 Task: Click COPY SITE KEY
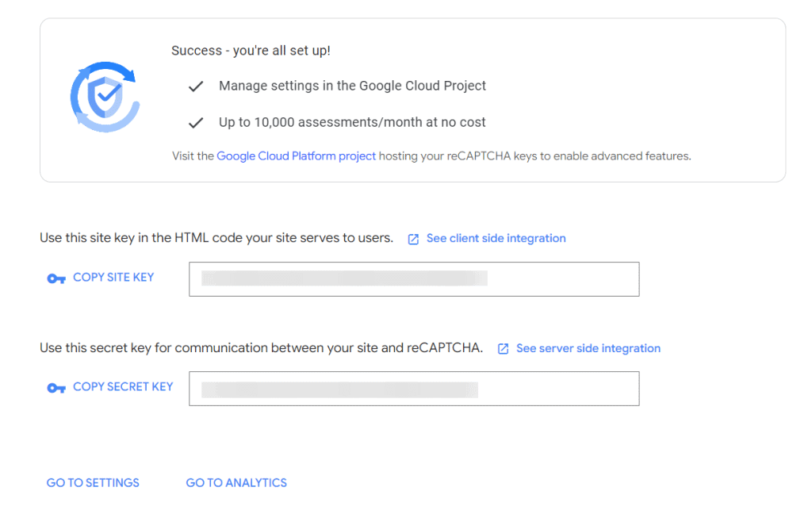click(113, 277)
